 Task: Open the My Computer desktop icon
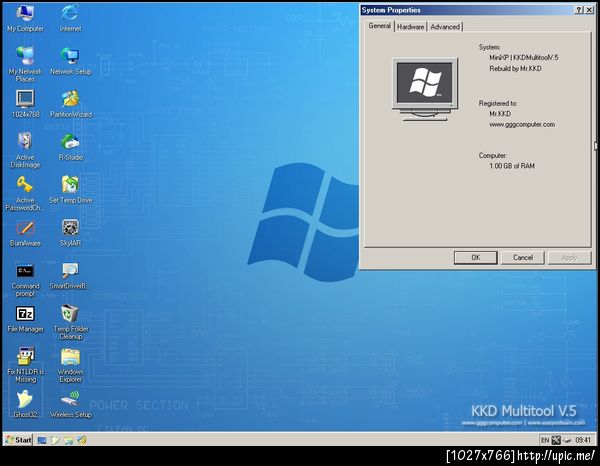(25, 18)
